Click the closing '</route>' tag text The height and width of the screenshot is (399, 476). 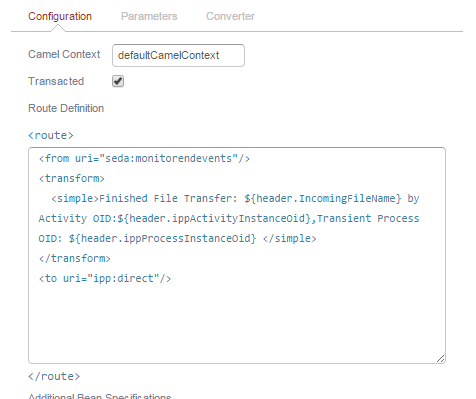coord(54,376)
